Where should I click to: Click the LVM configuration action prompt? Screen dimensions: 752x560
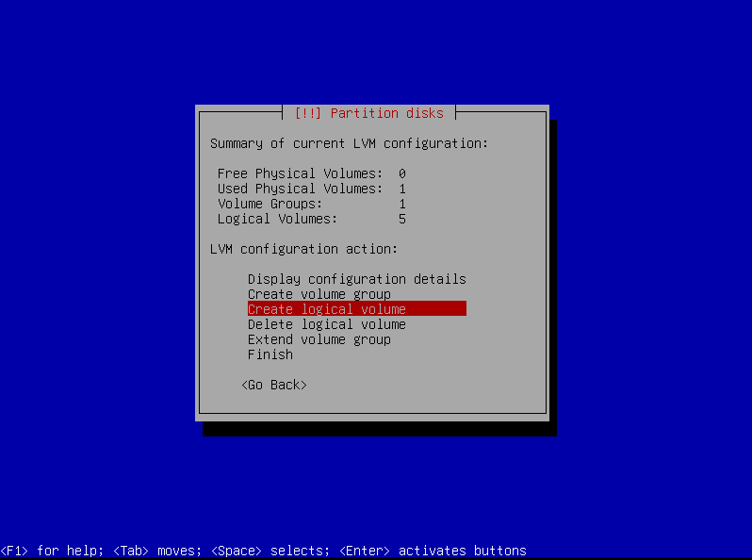303,249
